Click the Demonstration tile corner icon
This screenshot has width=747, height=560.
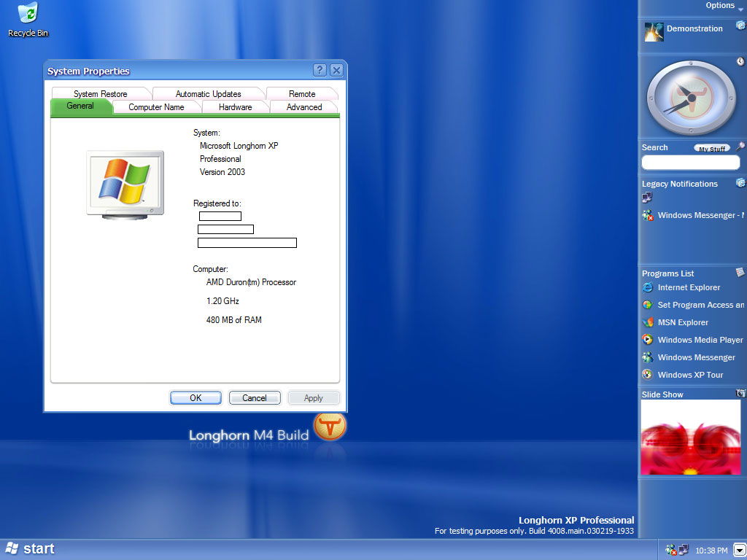point(740,26)
